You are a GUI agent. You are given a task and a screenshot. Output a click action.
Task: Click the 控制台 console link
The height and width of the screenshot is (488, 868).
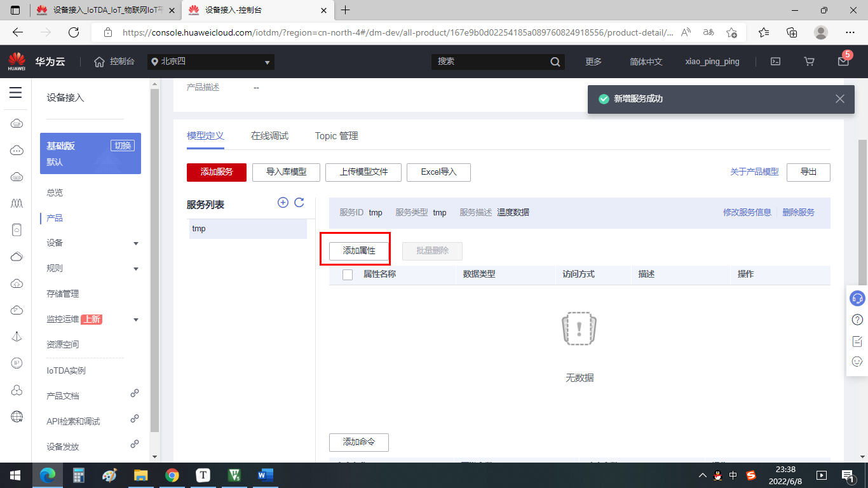pos(122,62)
